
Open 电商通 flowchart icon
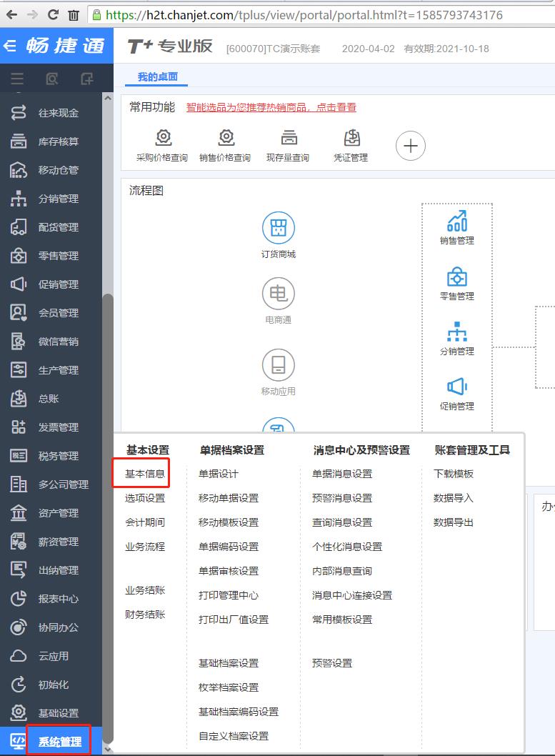pyautogui.click(x=279, y=293)
